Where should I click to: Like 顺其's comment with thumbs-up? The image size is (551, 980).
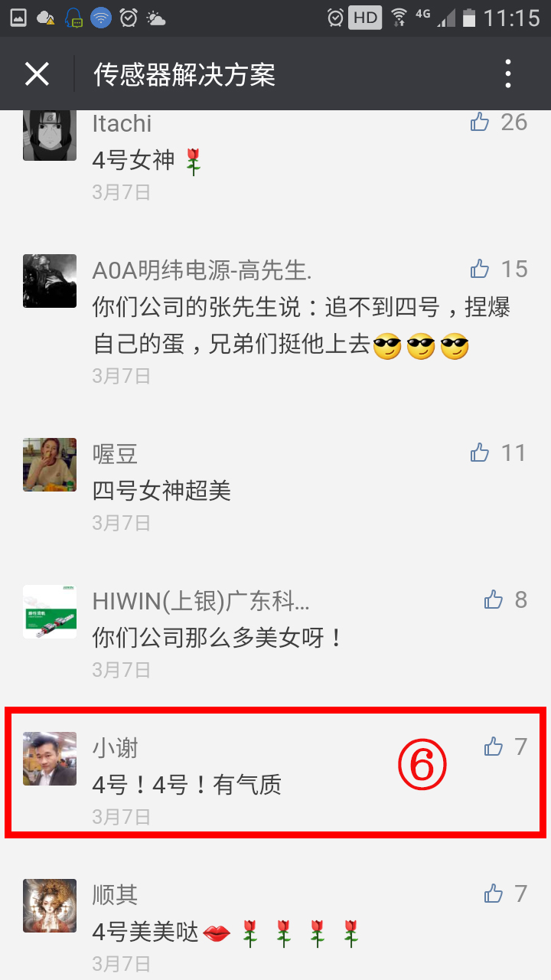click(494, 893)
